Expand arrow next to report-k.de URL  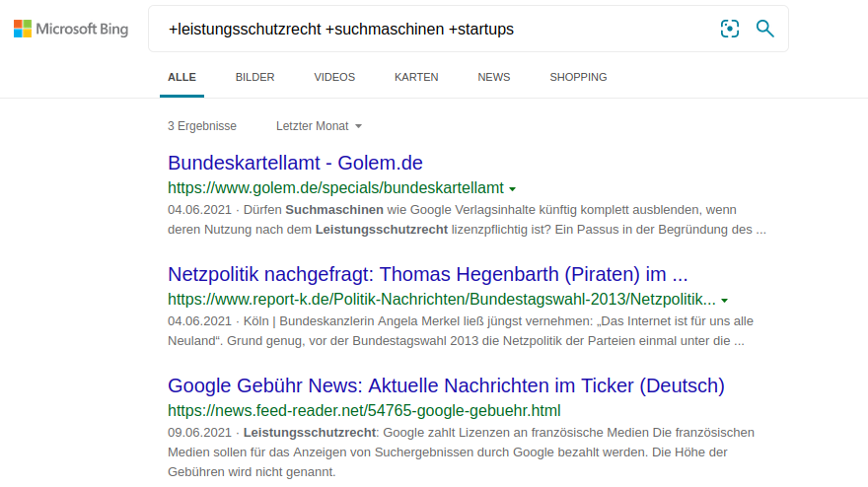click(724, 301)
